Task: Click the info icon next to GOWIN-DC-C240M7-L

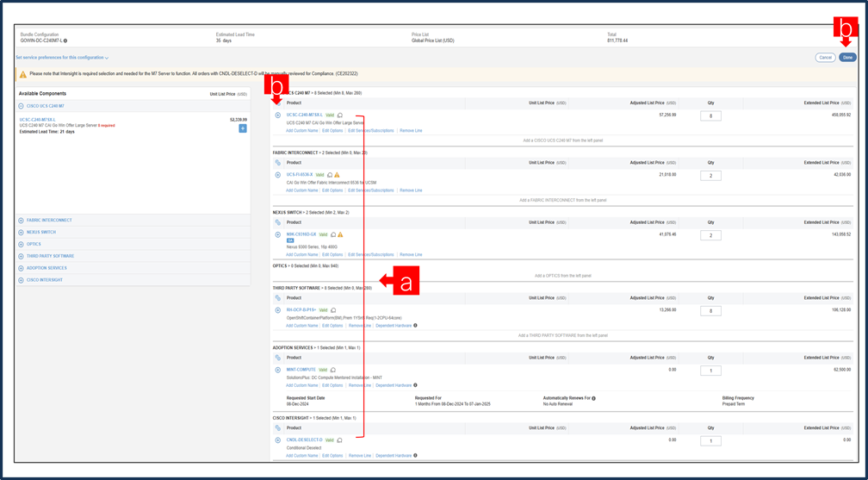Action: pos(65,41)
